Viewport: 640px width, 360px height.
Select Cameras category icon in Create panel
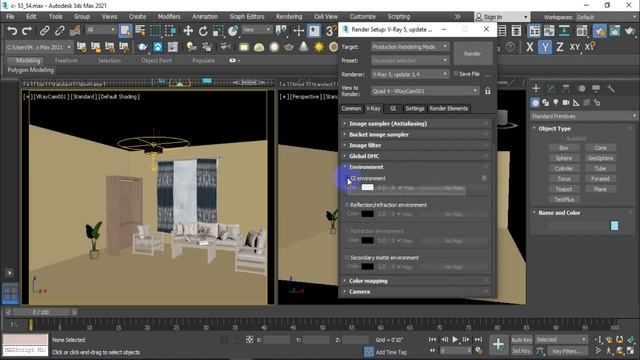(566, 102)
